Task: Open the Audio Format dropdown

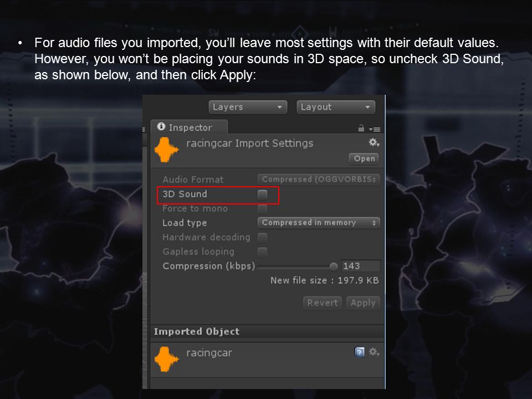Action: point(319,180)
